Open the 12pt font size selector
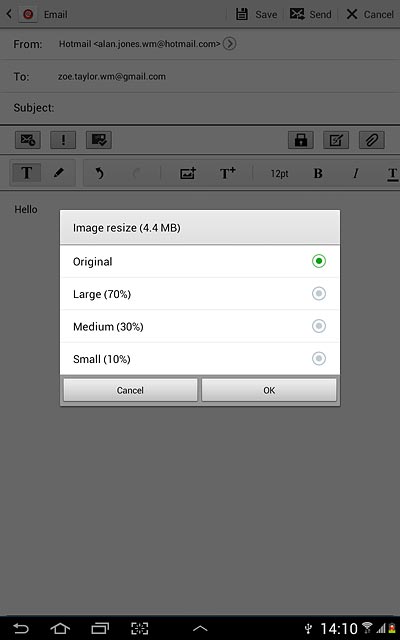This screenshot has height=640, width=400. click(280, 174)
